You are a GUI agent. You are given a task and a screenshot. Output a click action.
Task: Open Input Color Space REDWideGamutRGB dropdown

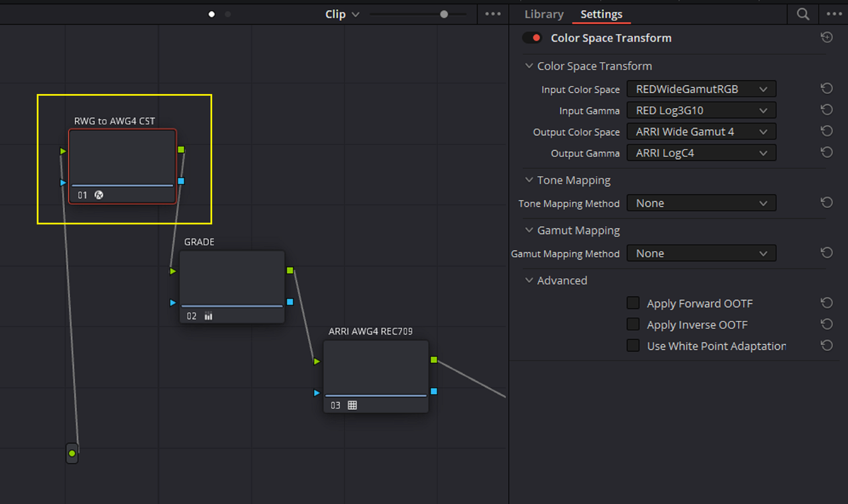(x=702, y=89)
